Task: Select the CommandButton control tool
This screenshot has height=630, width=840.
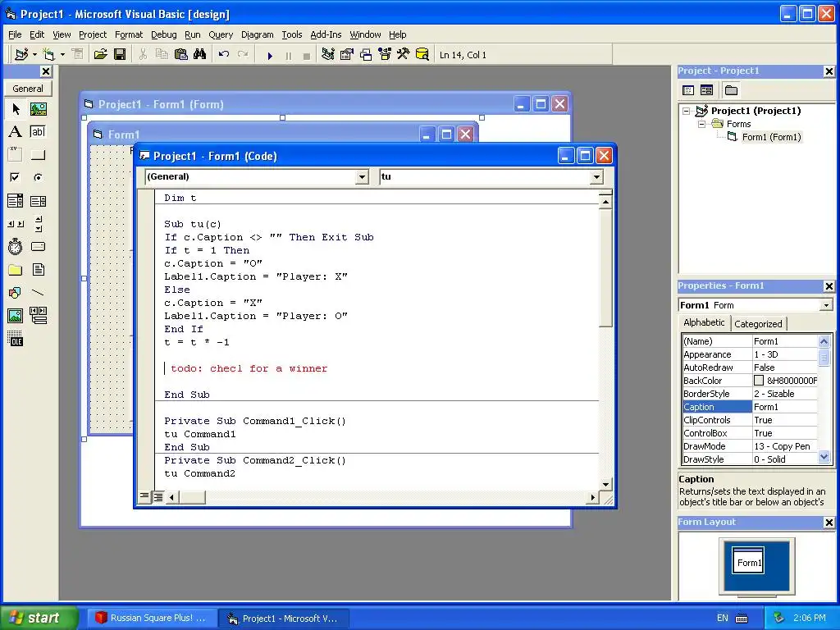Action: click(x=38, y=155)
